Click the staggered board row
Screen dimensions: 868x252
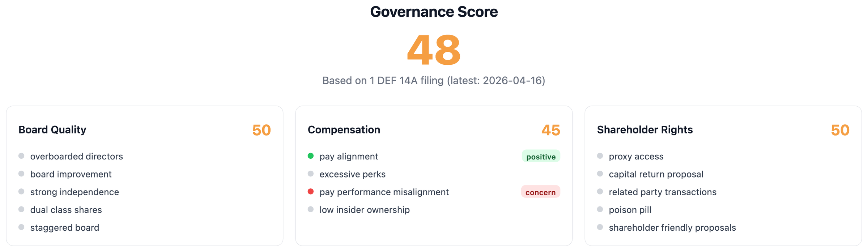pos(145,227)
